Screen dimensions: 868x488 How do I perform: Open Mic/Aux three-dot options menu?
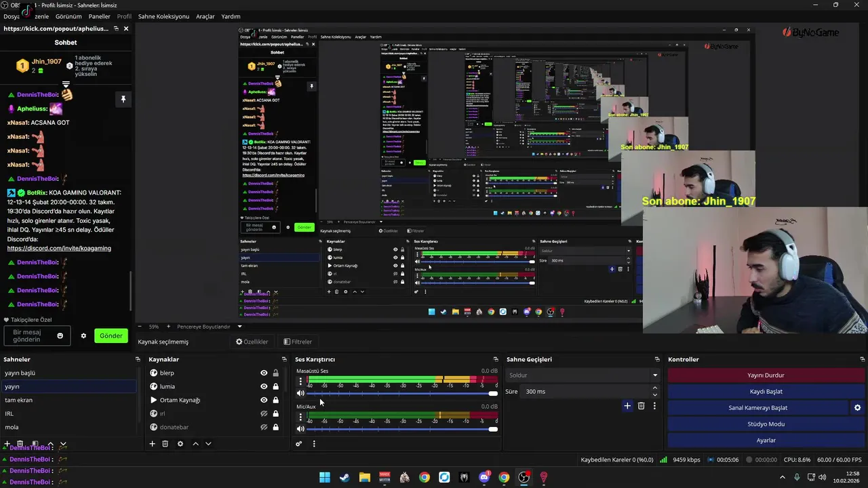coord(300,416)
